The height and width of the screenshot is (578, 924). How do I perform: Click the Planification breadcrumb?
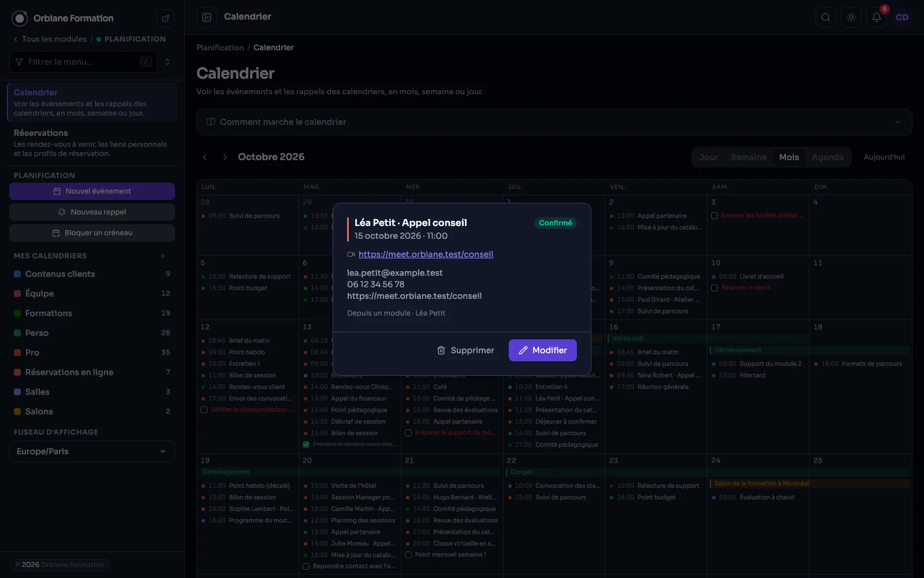click(x=220, y=47)
